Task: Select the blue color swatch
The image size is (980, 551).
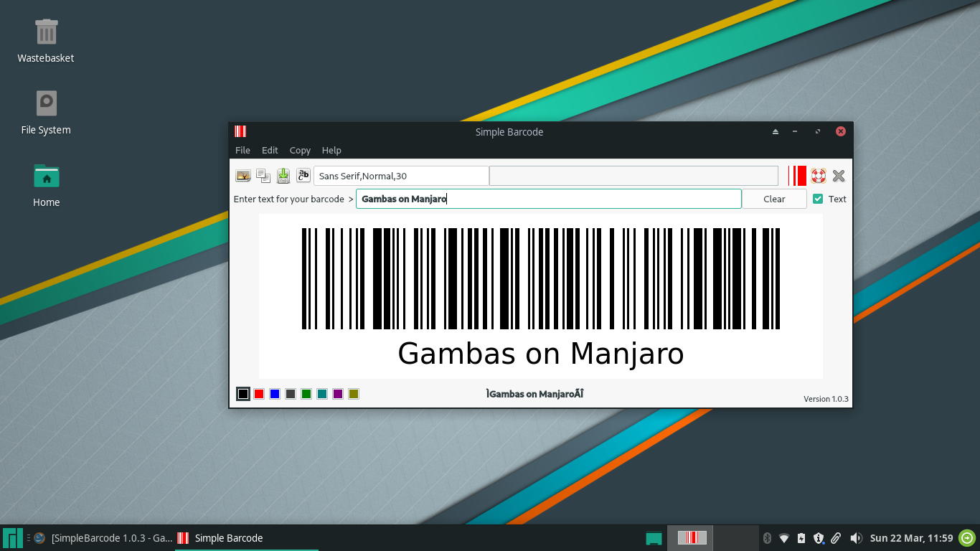Action: (x=275, y=394)
